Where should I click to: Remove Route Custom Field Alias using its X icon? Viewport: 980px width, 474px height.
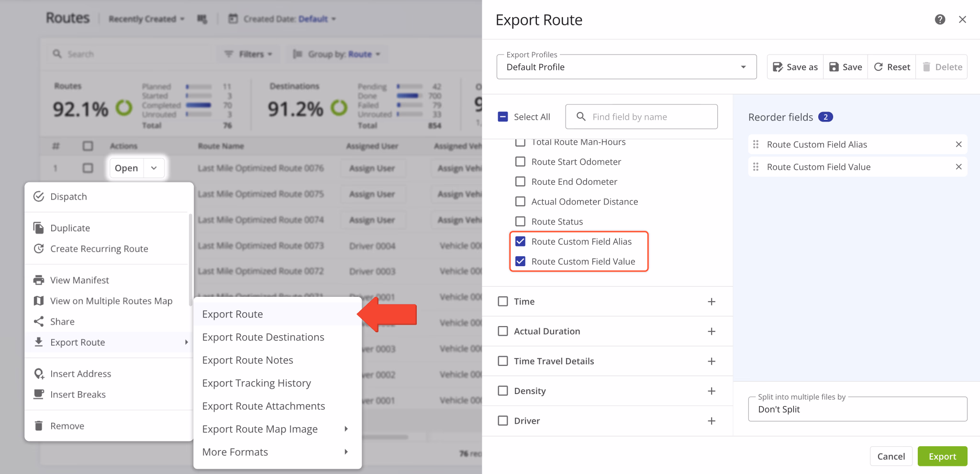(x=959, y=144)
